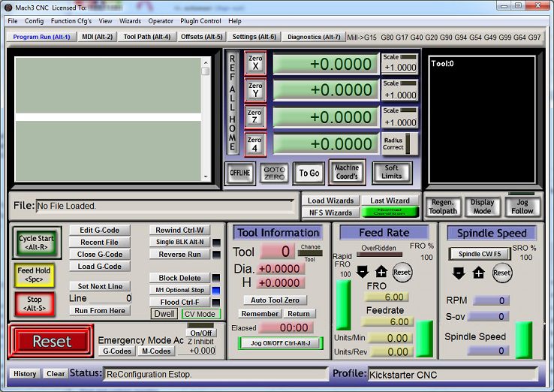Open the Wizards menu
Viewport: 554px width, 392px height.
(x=130, y=21)
